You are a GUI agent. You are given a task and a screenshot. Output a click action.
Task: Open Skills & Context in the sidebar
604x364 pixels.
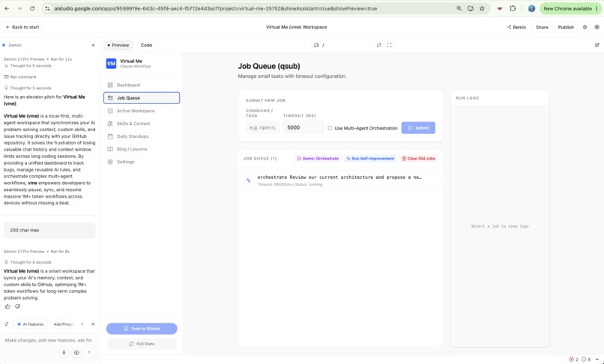click(142, 124)
